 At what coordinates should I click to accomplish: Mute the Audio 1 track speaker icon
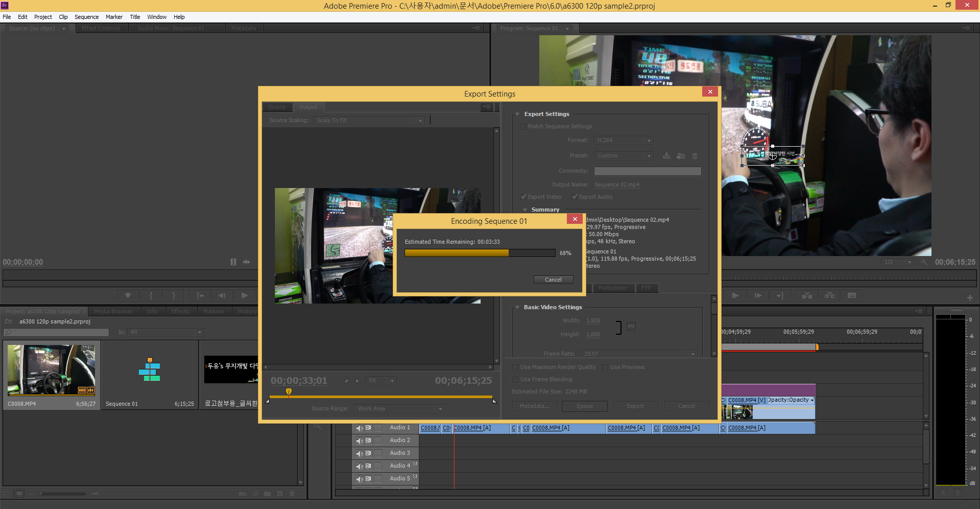(x=360, y=428)
